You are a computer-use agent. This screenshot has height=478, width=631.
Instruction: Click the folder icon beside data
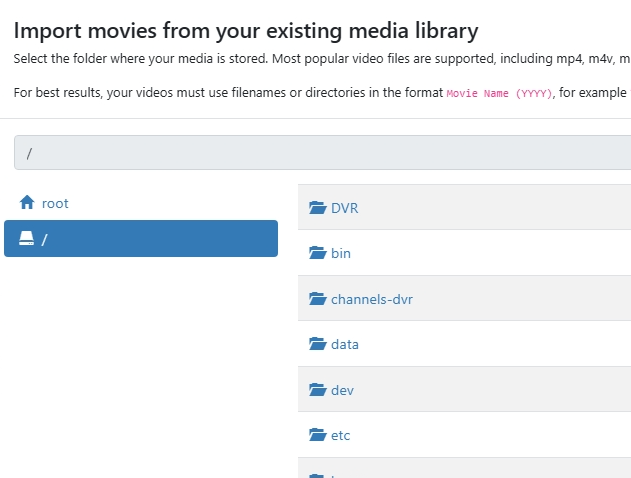(x=318, y=344)
